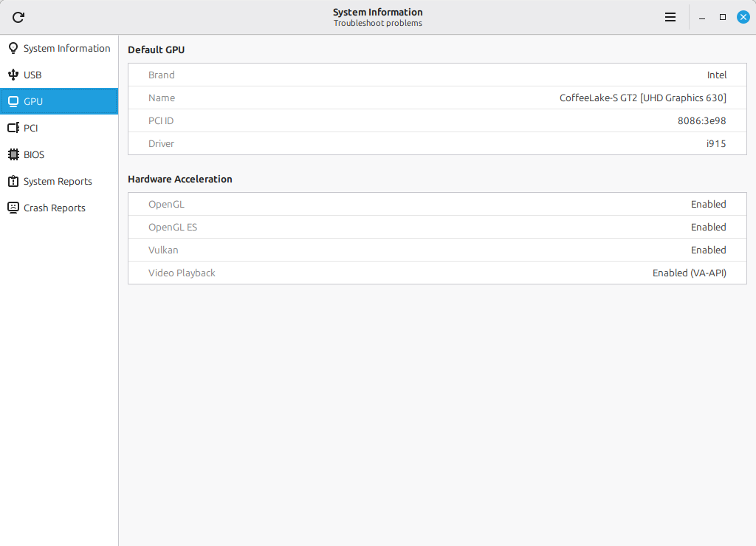Open the hamburger menu in the title bar
Viewport: 756px width, 546px height.
point(670,17)
